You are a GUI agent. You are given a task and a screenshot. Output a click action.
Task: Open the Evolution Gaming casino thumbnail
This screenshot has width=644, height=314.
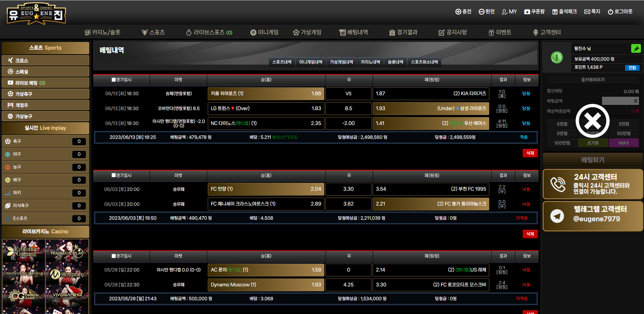coord(24,251)
